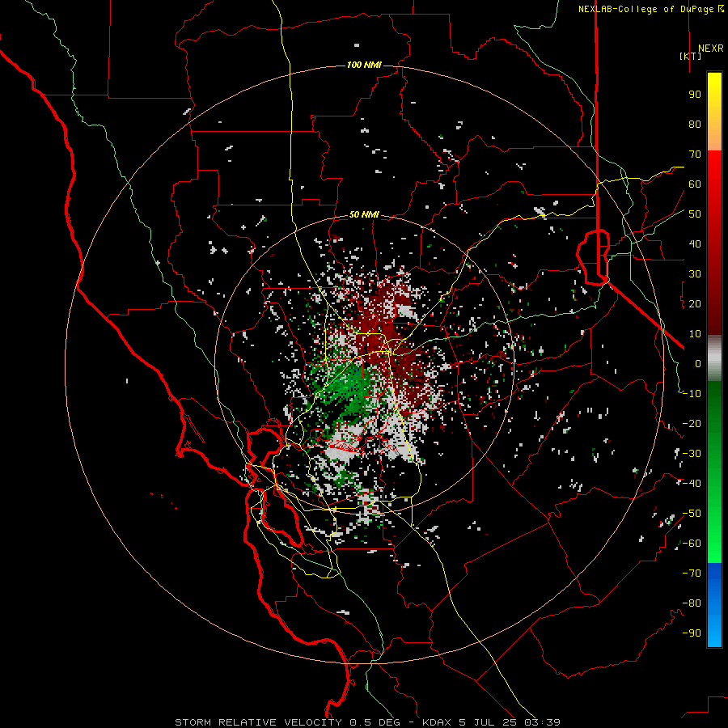Click the -60 value on the velocity scale
The width and height of the screenshot is (728, 728).
click(x=692, y=544)
